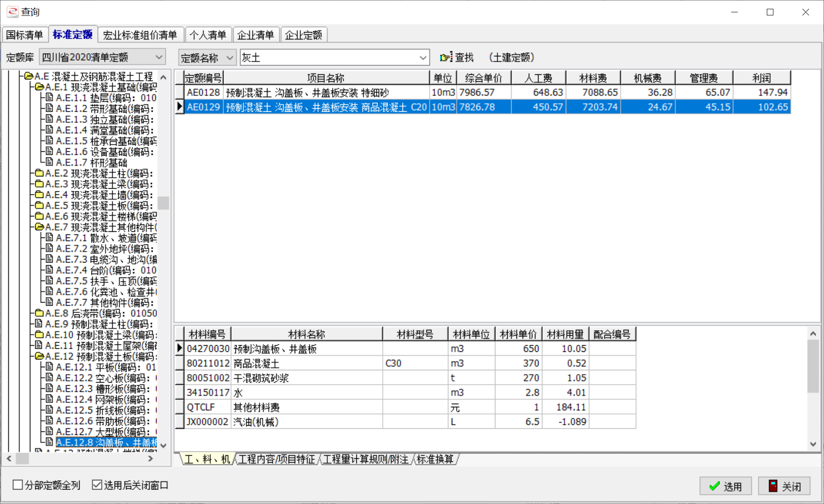Select tree item A.E.12.8 沟盖板、井盖板
Image resolution: width=824 pixels, height=504 pixels.
click(x=106, y=442)
